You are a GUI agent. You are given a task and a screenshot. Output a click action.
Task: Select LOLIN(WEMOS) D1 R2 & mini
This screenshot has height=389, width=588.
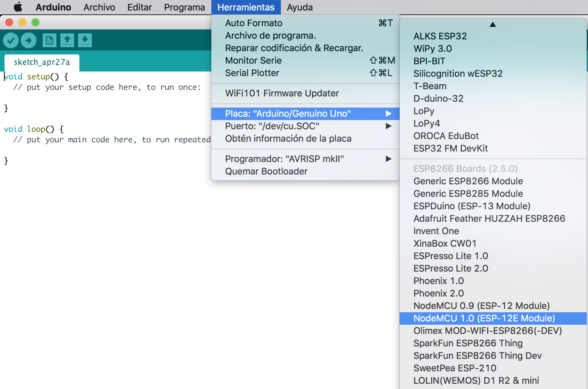tap(493, 380)
